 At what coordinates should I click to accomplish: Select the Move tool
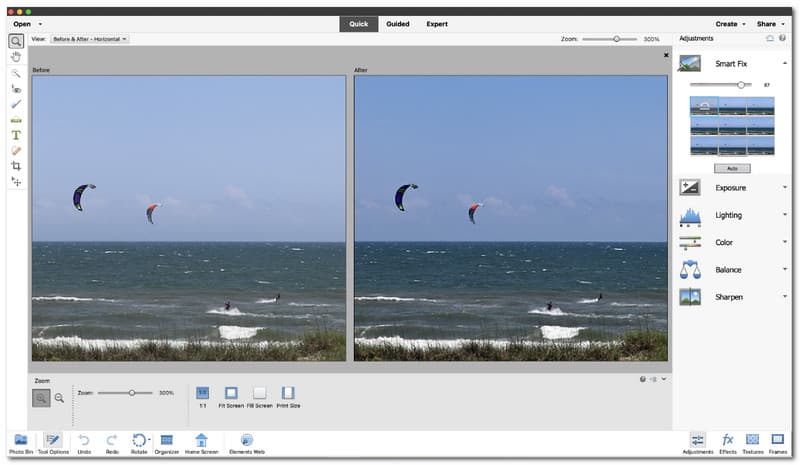[x=16, y=182]
